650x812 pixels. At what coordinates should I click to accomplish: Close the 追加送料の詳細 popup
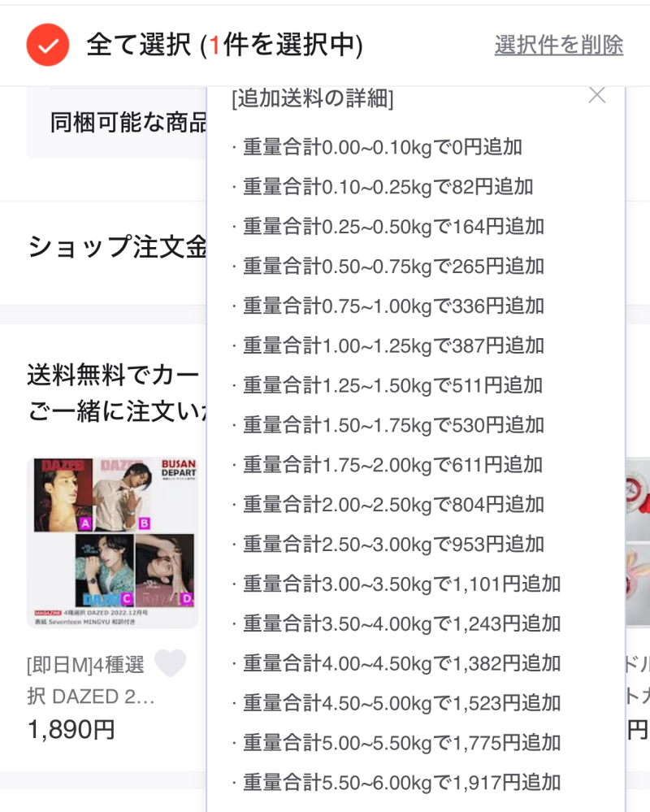tap(596, 95)
